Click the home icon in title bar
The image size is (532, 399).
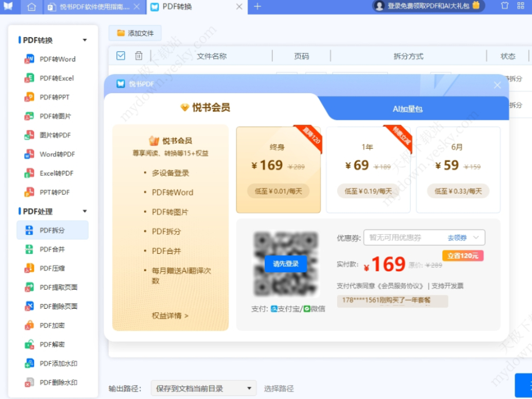pos(32,6)
